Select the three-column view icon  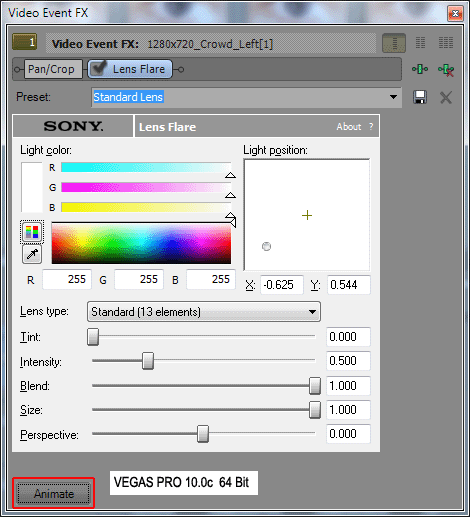click(446, 43)
